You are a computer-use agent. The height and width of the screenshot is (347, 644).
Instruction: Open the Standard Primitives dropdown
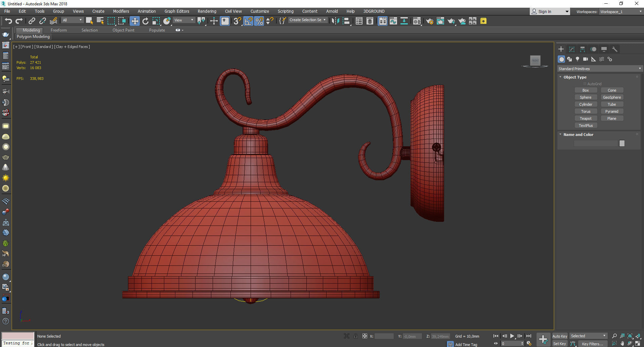point(600,69)
